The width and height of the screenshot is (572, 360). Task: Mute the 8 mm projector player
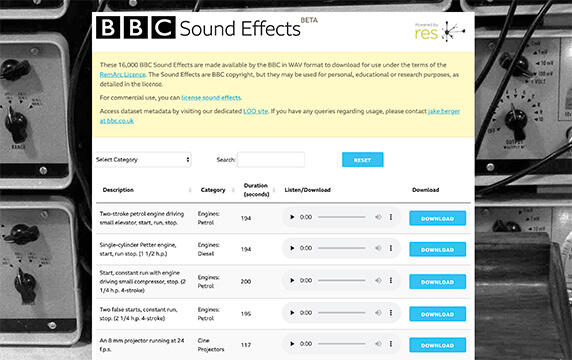tap(378, 344)
